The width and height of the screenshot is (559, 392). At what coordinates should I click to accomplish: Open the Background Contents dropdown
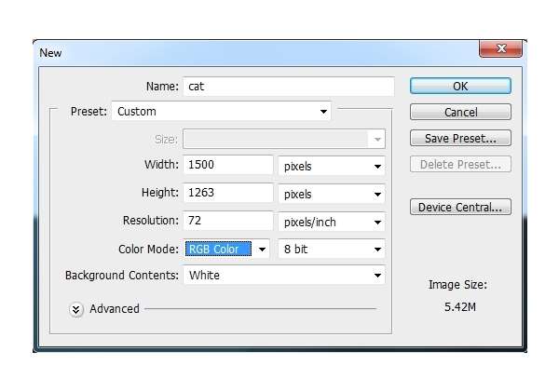tap(284, 276)
